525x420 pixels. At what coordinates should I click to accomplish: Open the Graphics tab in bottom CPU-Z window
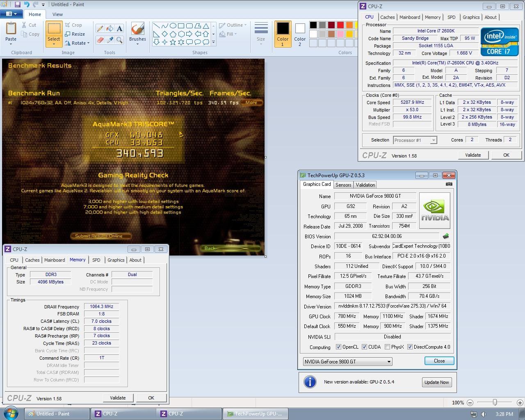point(116,260)
